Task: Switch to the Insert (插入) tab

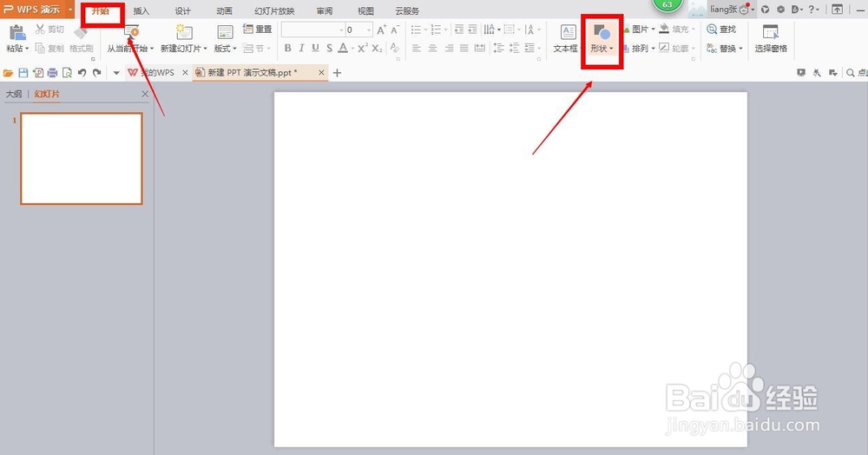Action: [x=141, y=11]
